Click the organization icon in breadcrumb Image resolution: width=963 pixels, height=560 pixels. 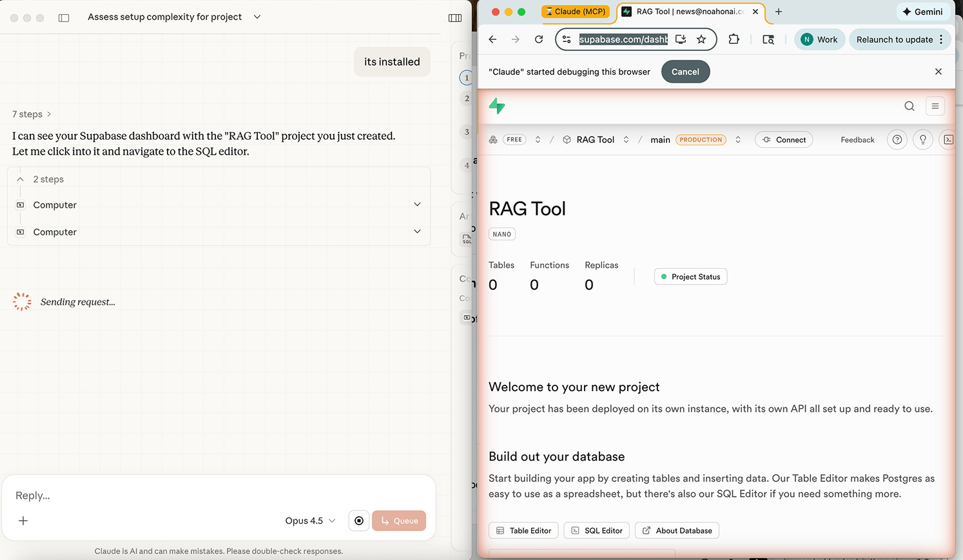tap(493, 140)
